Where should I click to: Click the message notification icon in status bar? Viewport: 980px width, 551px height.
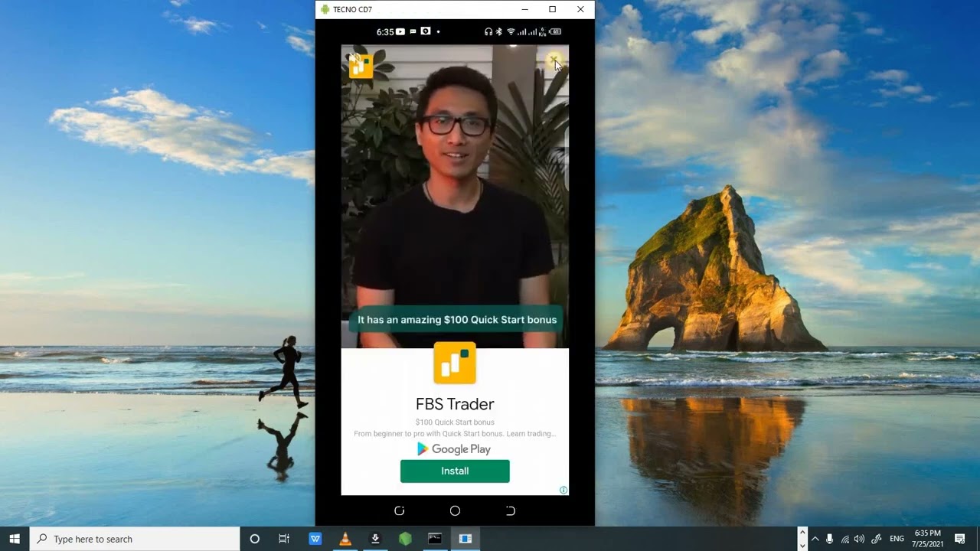(x=413, y=32)
